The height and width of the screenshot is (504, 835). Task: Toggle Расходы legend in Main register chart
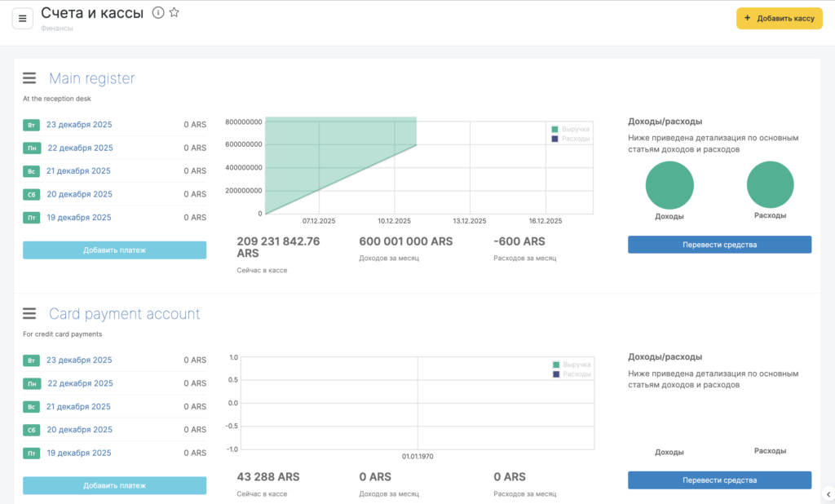click(x=570, y=139)
